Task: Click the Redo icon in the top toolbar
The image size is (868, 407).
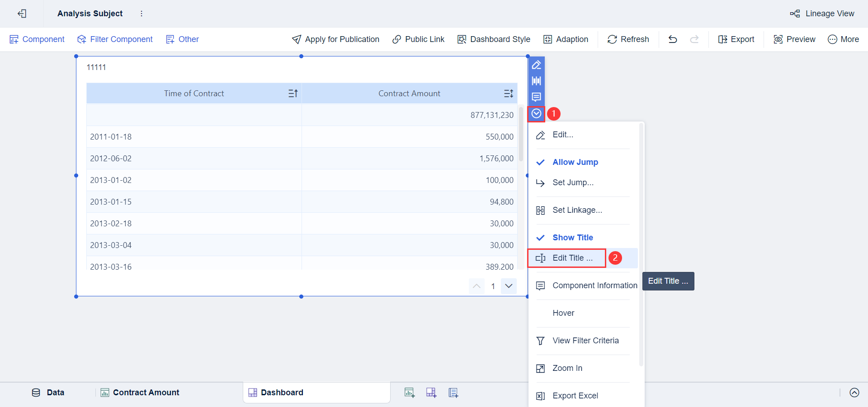Action: (x=694, y=39)
